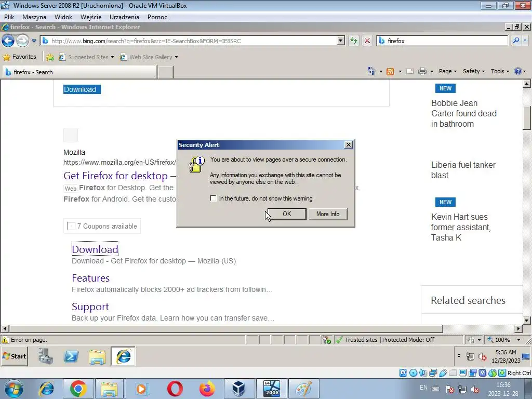Click the RSS feeds icon
Viewport: 532px width, 399px height.
(x=390, y=71)
